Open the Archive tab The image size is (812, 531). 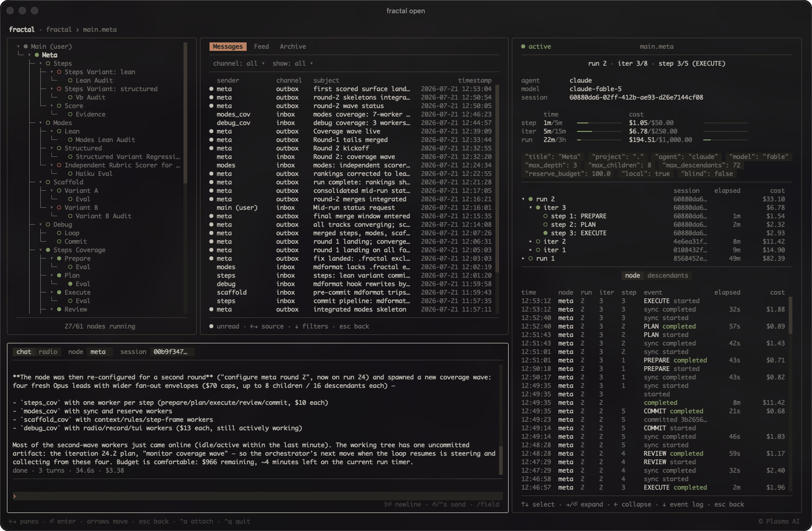click(293, 47)
